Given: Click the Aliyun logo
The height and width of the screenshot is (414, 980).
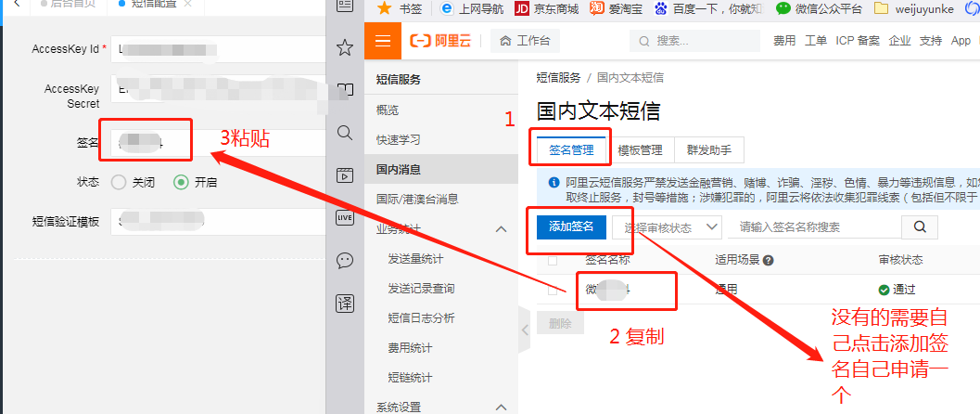Looking at the screenshot, I should (x=440, y=41).
